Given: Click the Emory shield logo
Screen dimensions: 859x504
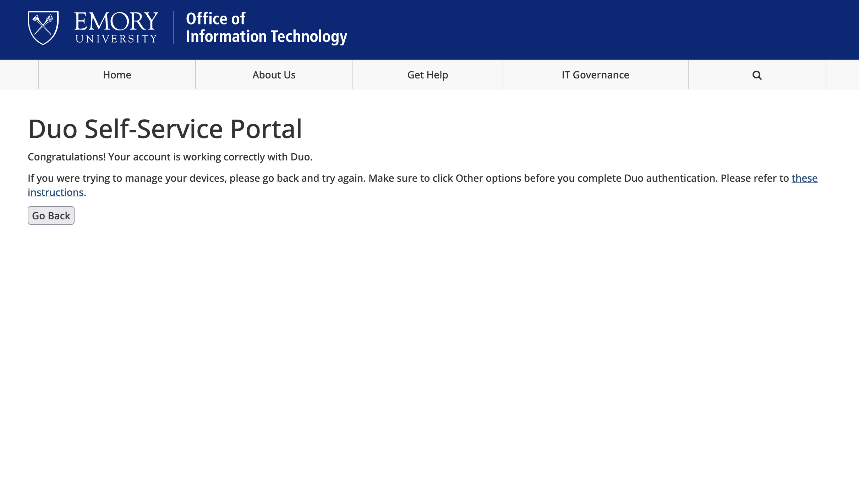Looking at the screenshot, I should [43, 28].
